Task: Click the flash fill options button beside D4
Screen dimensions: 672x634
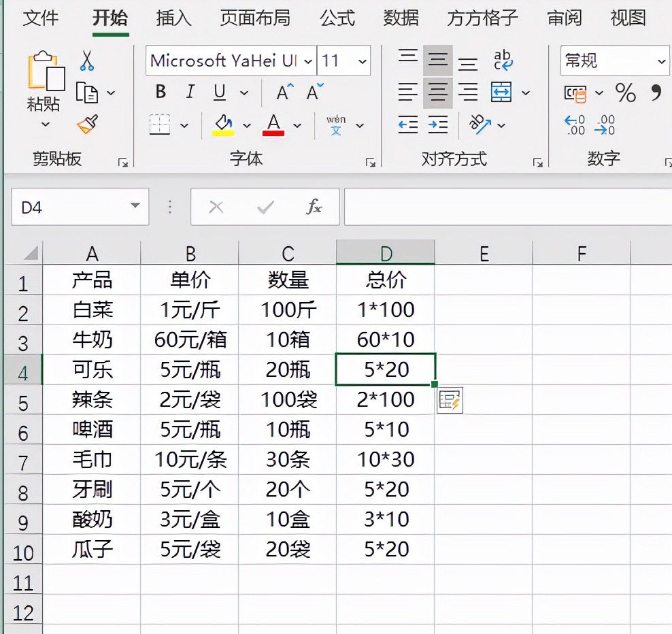Action: pyautogui.click(x=450, y=400)
